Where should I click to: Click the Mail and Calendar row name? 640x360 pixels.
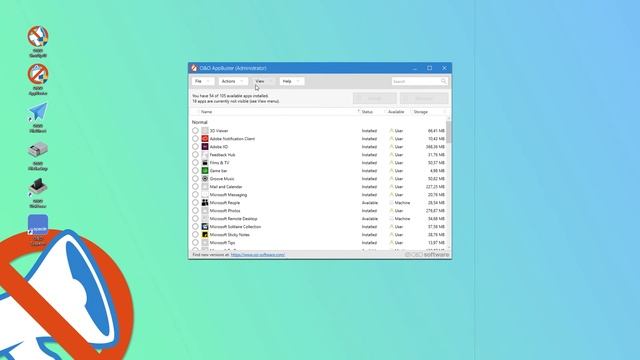pos(226,187)
